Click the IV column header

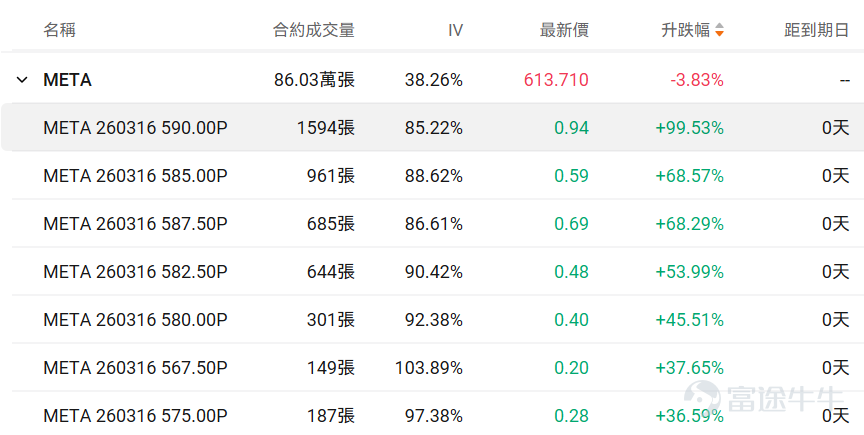pyautogui.click(x=455, y=30)
